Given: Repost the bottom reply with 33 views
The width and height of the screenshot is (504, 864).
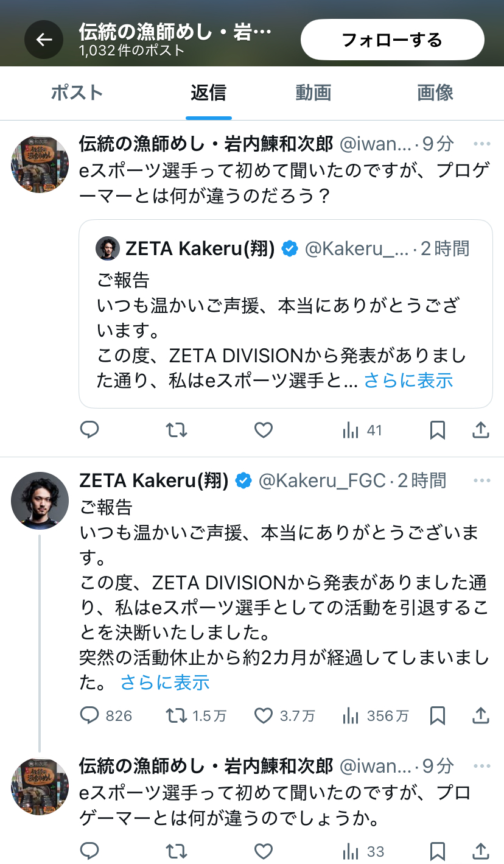Looking at the screenshot, I should tap(177, 851).
